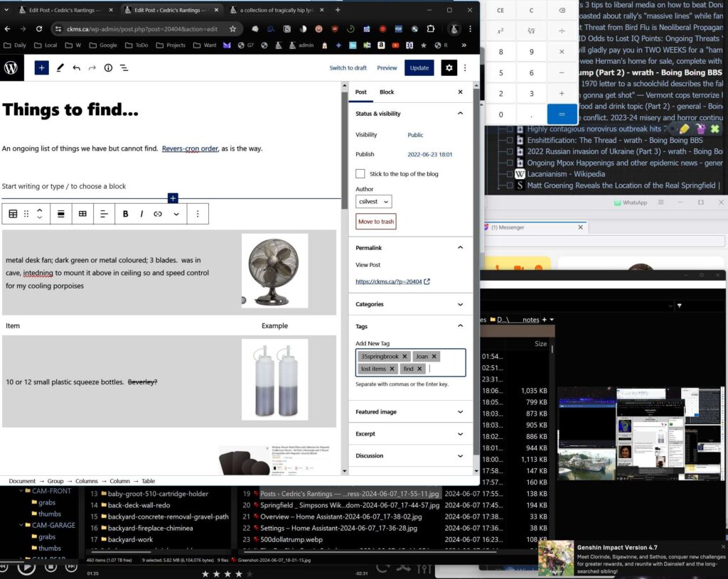Expand the Categories panel

click(409, 304)
